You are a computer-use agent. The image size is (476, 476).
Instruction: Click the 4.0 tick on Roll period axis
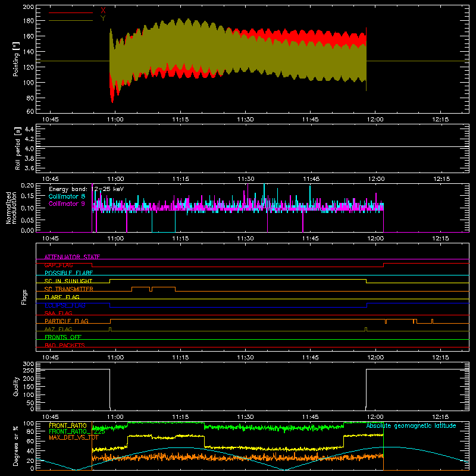pos(29,148)
